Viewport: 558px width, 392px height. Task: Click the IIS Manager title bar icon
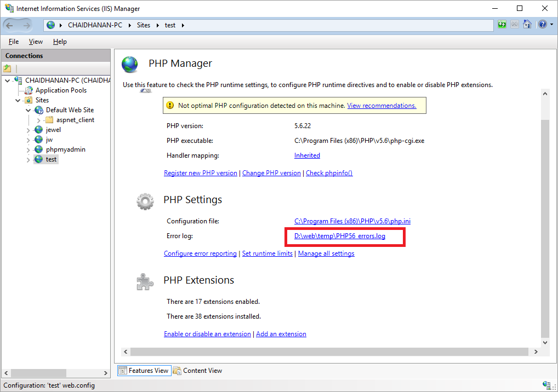coord(9,8)
